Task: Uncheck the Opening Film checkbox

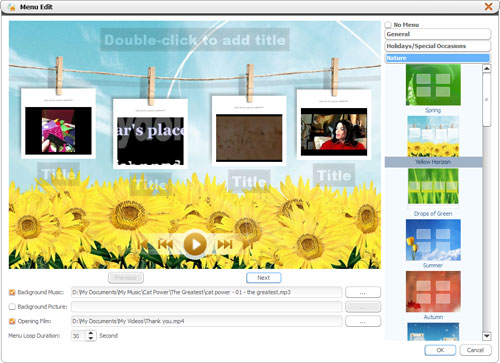Action: (x=12, y=321)
